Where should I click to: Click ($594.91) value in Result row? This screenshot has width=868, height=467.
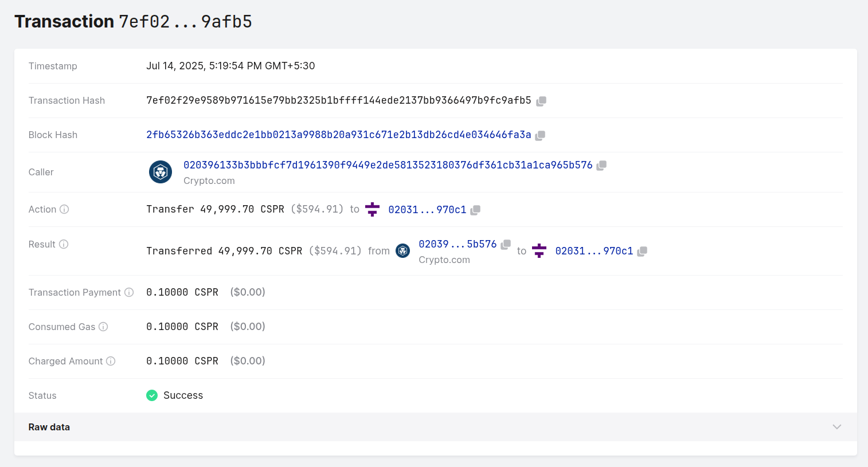coord(335,251)
